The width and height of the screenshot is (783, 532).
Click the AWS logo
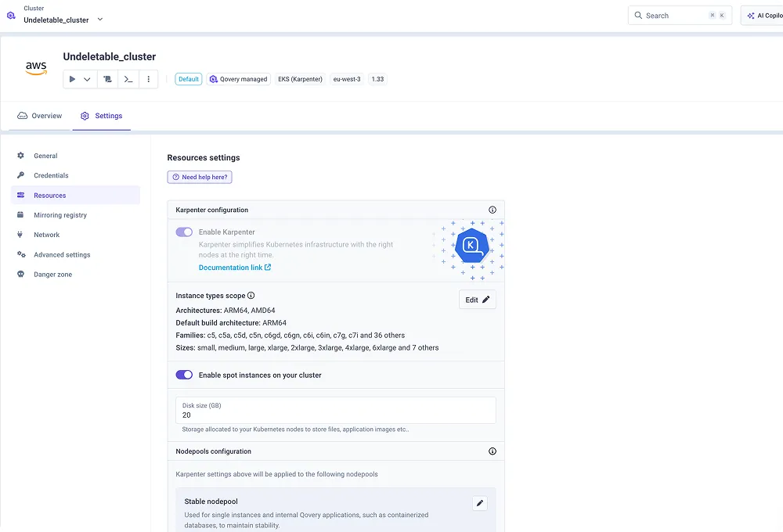pos(36,68)
